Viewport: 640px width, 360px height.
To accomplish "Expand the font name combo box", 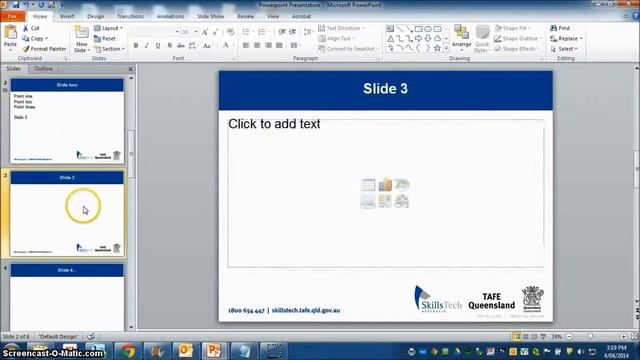I will pos(177,32).
